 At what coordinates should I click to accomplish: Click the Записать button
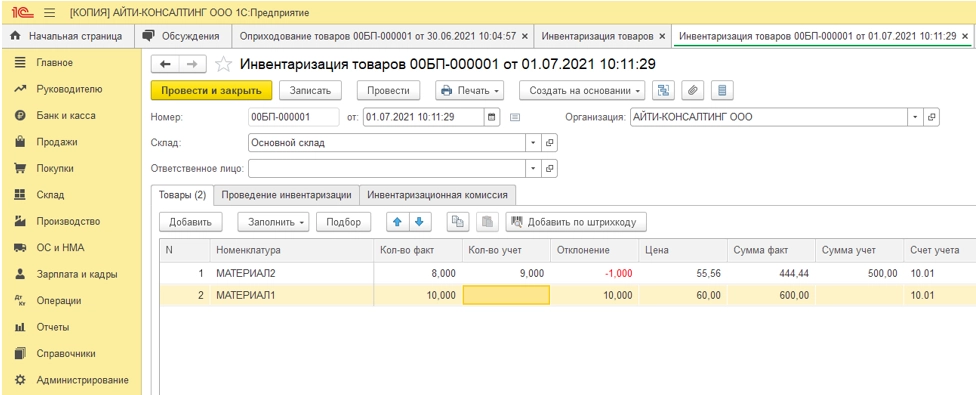click(310, 90)
